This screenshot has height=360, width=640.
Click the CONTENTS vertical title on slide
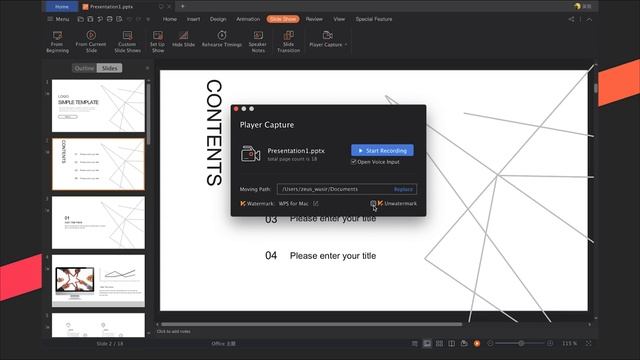click(x=214, y=133)
